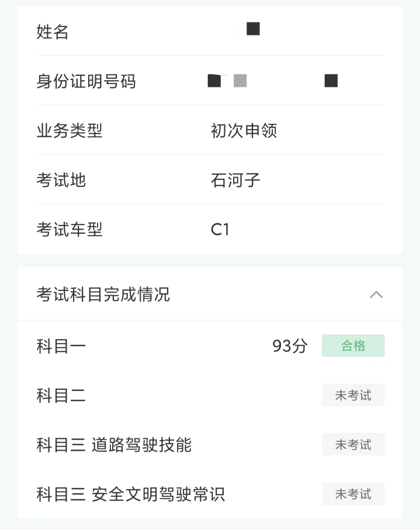The image size is (420, 529).
Task: Select the 科目三 安全文明驾驶常识 row
Action: [x=130, y=495]
